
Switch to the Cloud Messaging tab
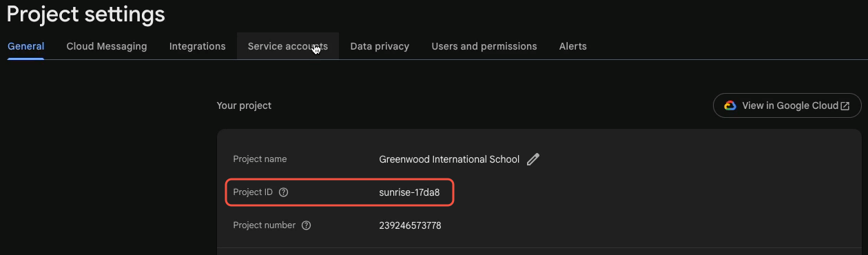[107, 46]
